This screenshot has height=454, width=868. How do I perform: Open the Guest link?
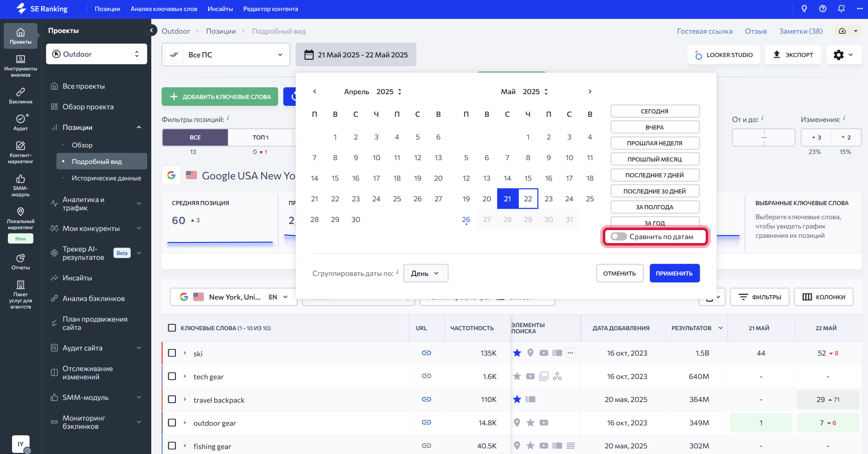705,31
